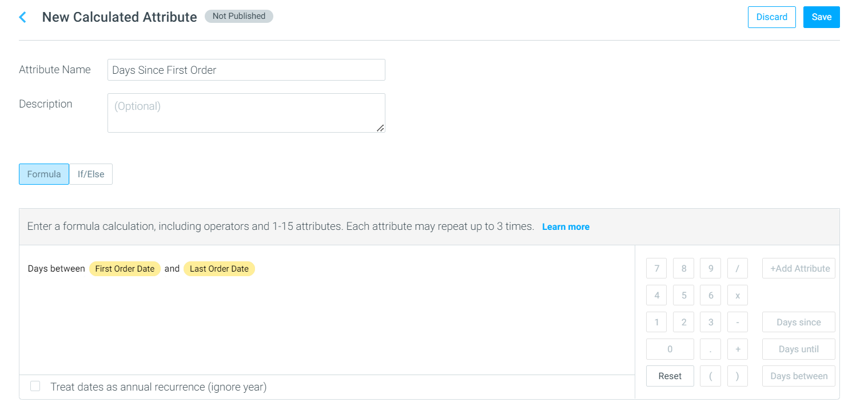Save the calculated attribute
The height and width of the screenshot is (410, 868).
(822, 17)
